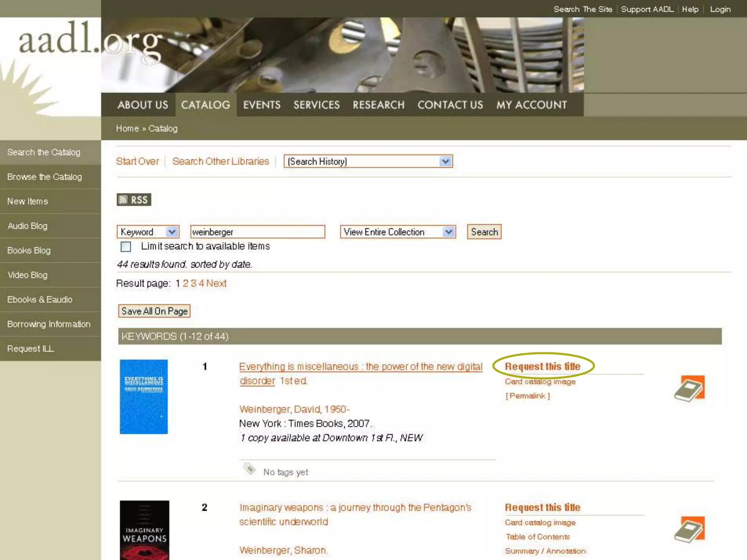This screenshot has width=747, height=560.
Task: Open the Events navigation tab
Action: (x=262, y=105)
